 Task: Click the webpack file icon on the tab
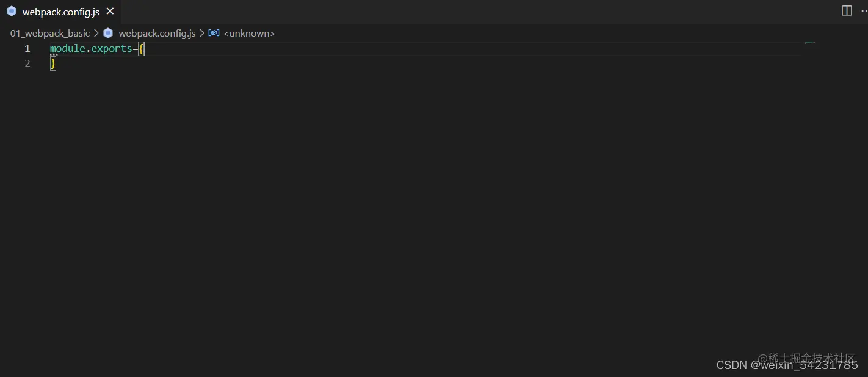pyautogui.click(x=12, y=12)
